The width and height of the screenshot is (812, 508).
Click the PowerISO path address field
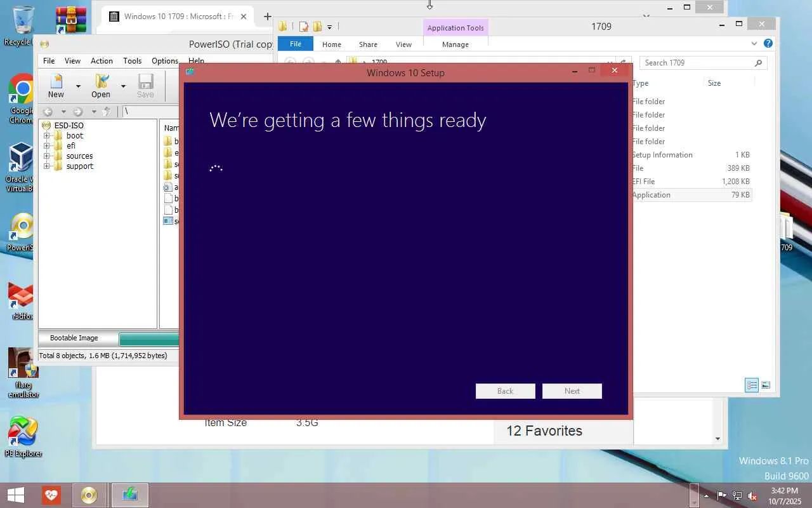tap(150, 112)
